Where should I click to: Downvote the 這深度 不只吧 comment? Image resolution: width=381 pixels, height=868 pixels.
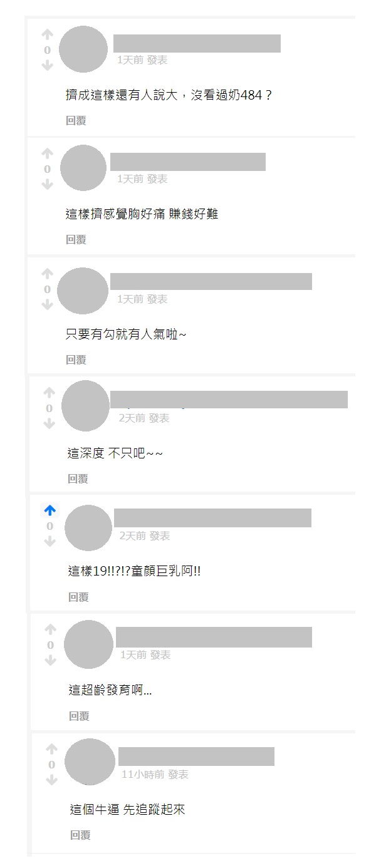[50, 423]
